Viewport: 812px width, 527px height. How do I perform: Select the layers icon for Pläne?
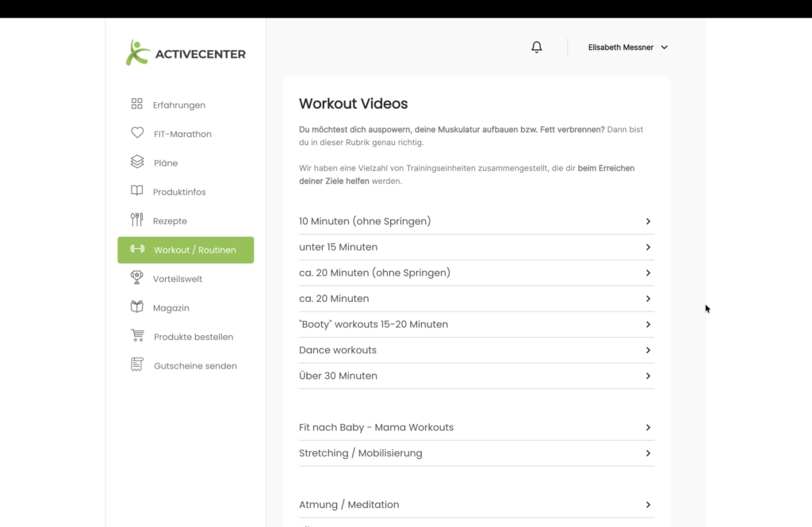pyautogui.click(x=137, y=162)
